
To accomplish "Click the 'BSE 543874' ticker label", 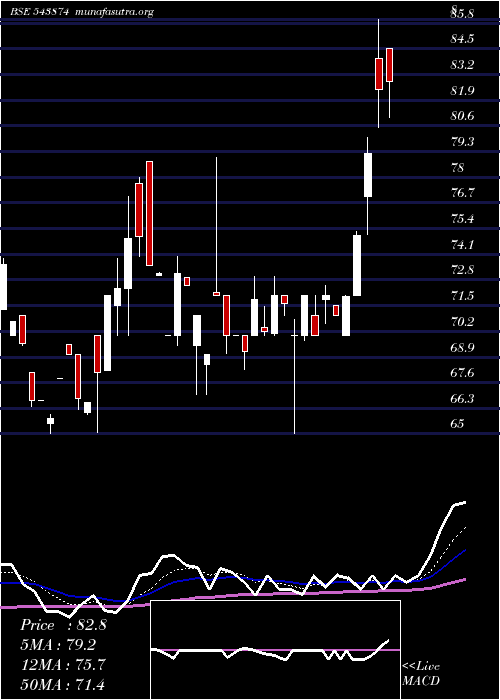I will 39,12.
